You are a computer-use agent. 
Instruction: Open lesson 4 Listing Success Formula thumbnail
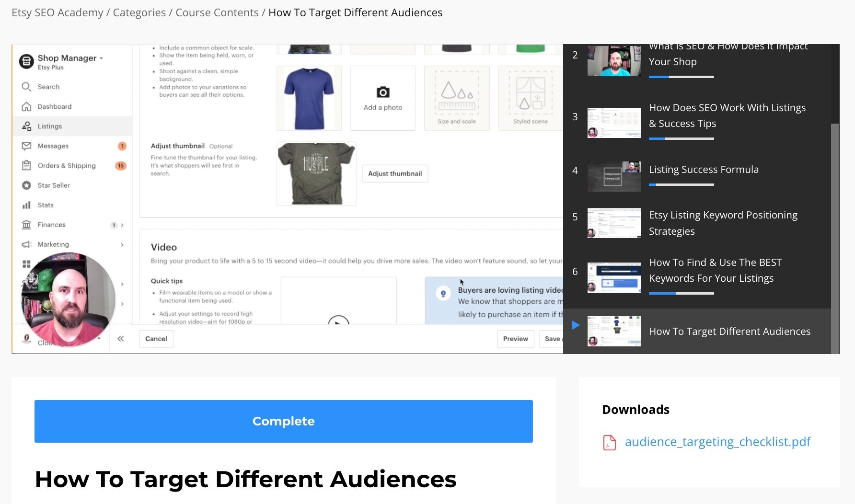pos(614,176)
